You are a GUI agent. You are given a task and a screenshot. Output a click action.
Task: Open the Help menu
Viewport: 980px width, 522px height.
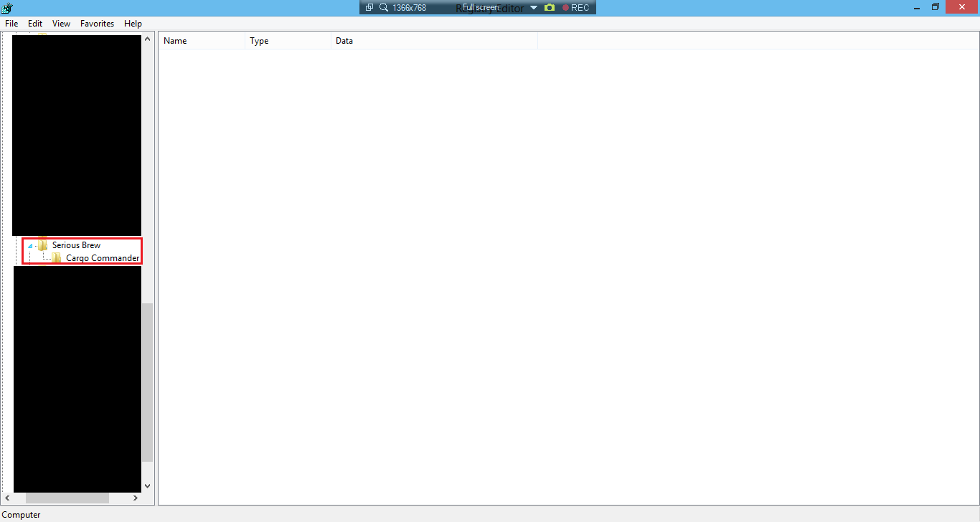point(133,24)
